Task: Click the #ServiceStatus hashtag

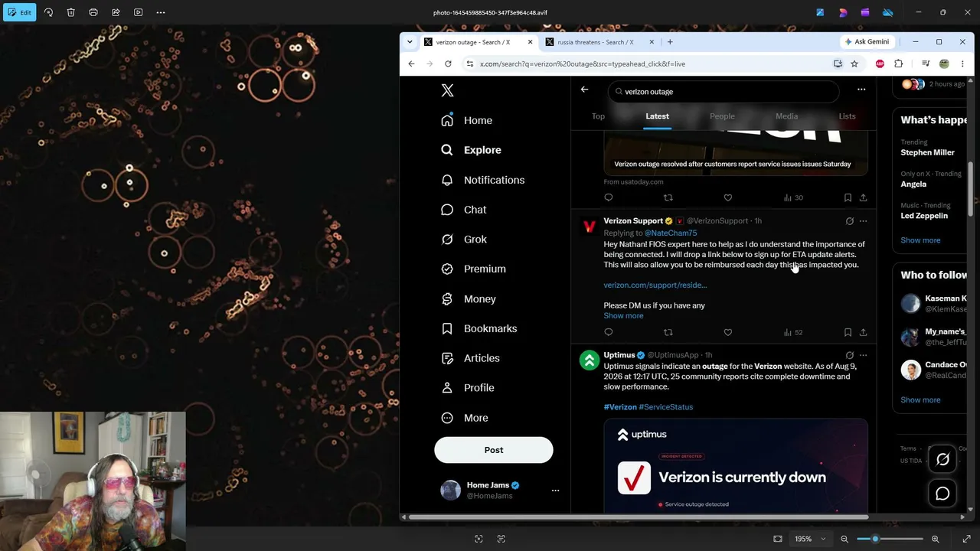Action: 666,407
